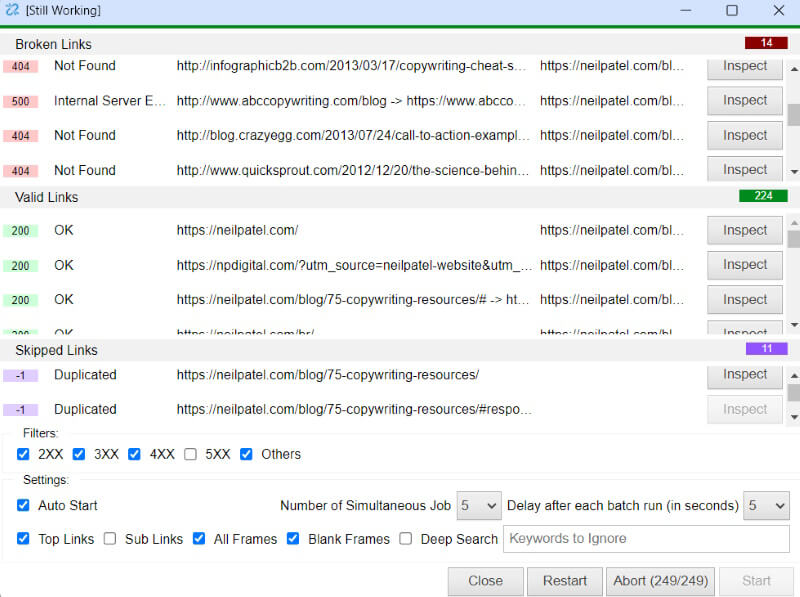The image size is (800, 597).
Task: Click the purple Skipped Links count badge 11
Action: tap(766, 349)
